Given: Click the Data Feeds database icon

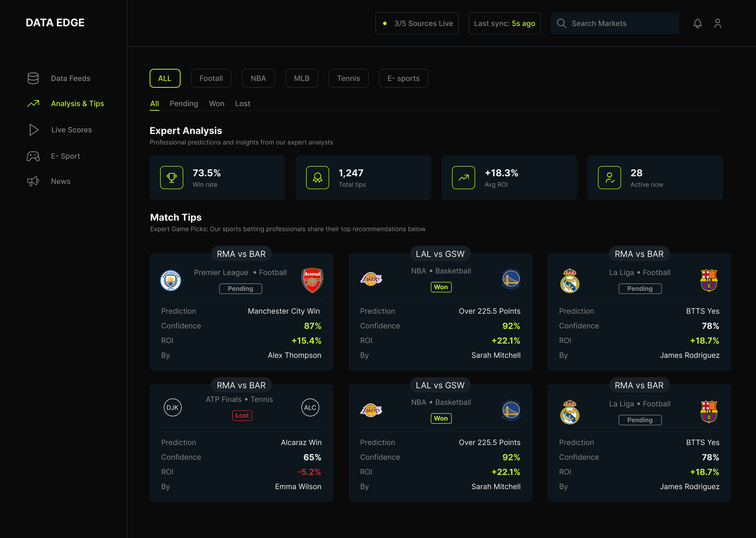Looking at the screenshot, I should pos(33,78).
